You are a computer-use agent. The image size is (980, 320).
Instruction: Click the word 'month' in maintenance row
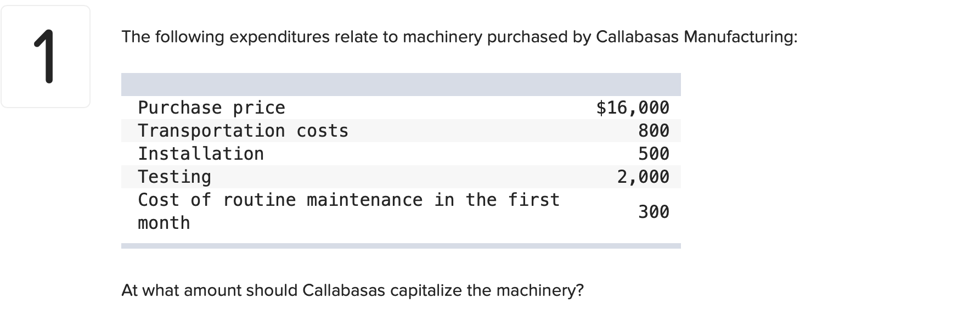pyautogui.click(x=164, y=223)
